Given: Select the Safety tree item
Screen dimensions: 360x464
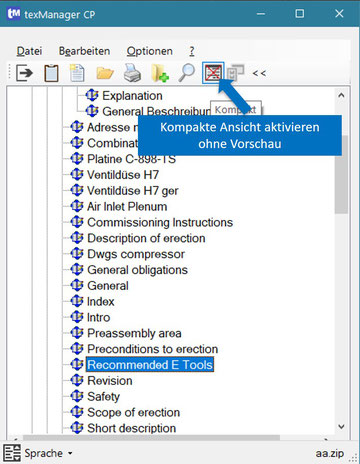Looking at the screenshot, I should pos(103,396).
